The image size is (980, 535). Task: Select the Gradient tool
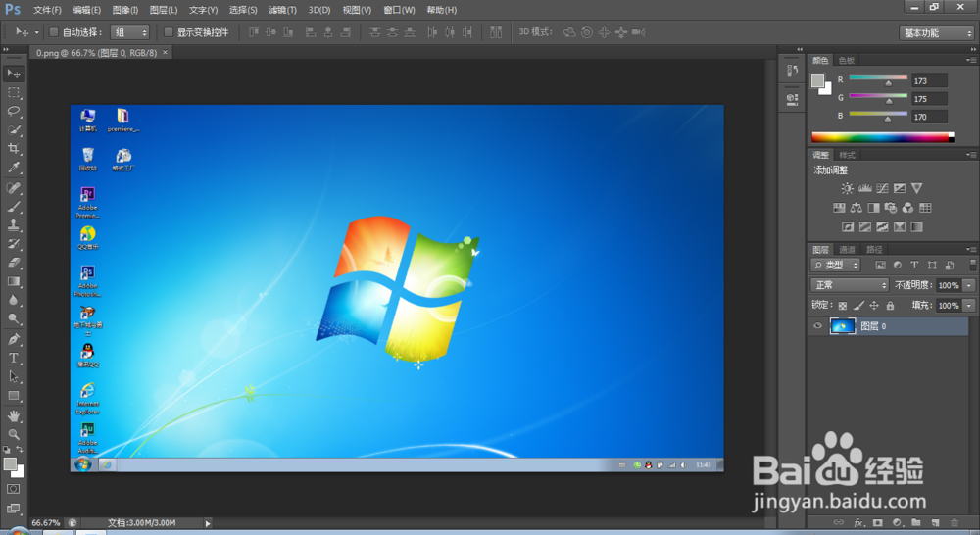13,282
